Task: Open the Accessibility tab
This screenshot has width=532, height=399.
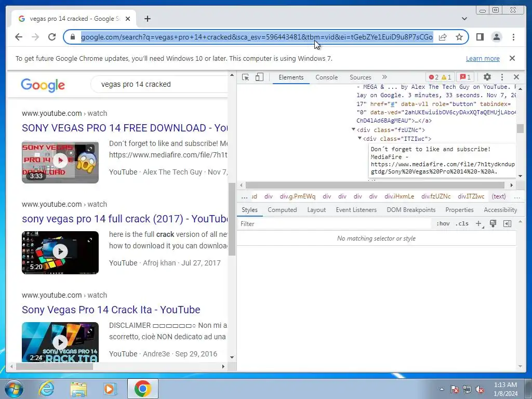Action: click(500, 210)
